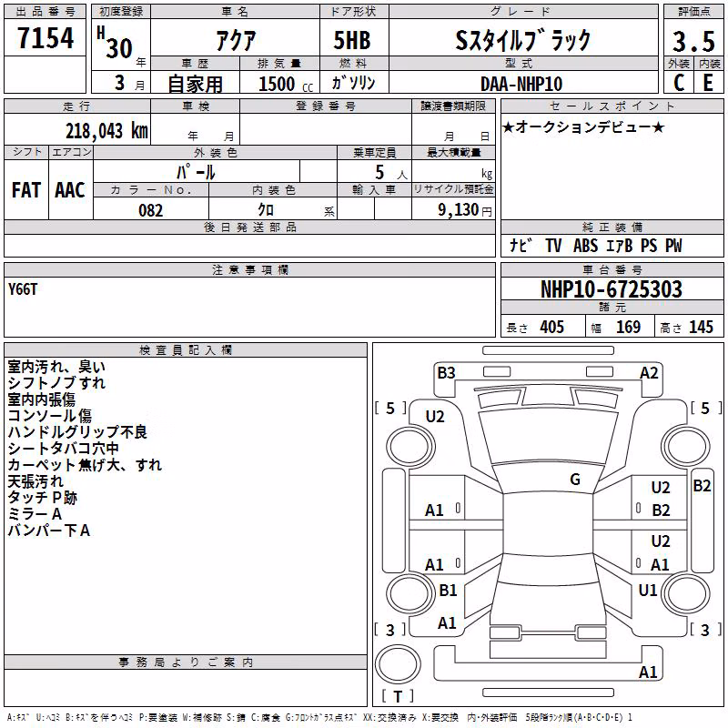
Task: Click U1 damage mark on diagram
Action: 648,590
